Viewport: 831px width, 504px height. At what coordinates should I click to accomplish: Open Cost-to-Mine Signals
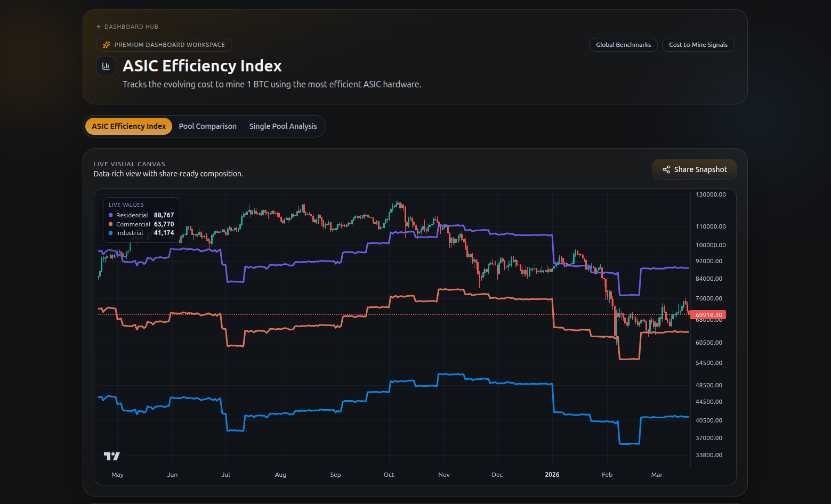[x=698, y=45]
